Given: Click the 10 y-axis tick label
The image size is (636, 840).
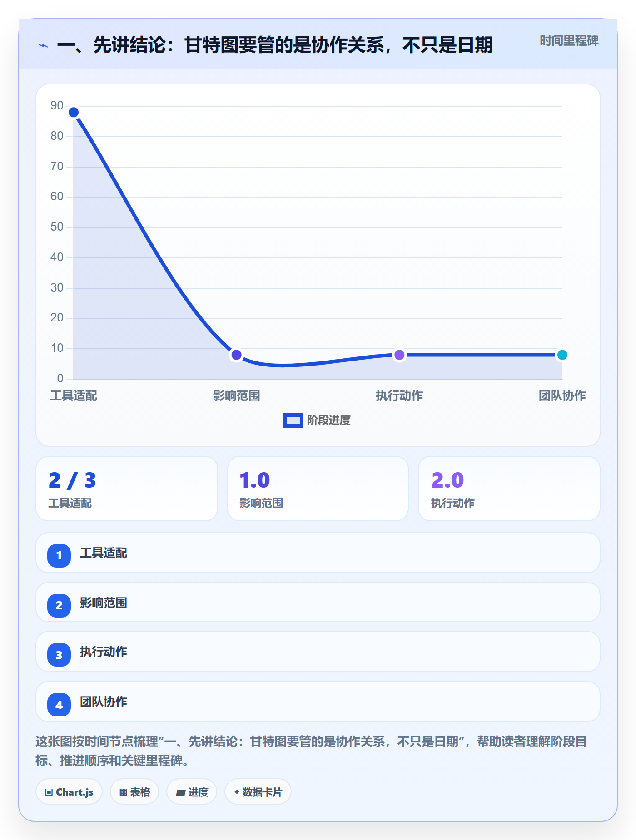Looking at the screenshot, I should click(57, 348).
